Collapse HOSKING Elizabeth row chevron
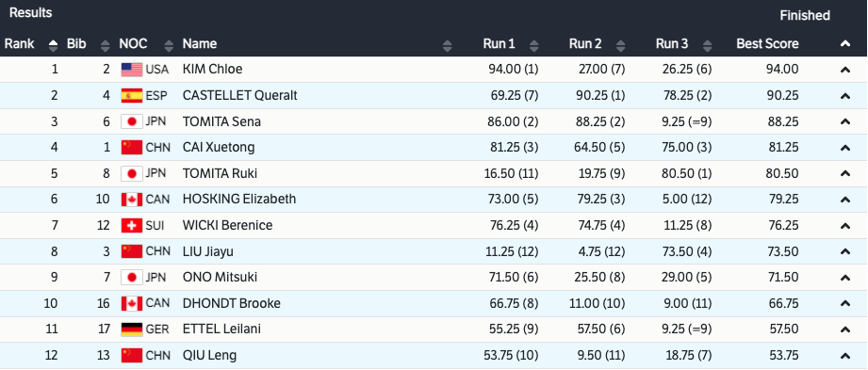 click(x=844, y=200)
